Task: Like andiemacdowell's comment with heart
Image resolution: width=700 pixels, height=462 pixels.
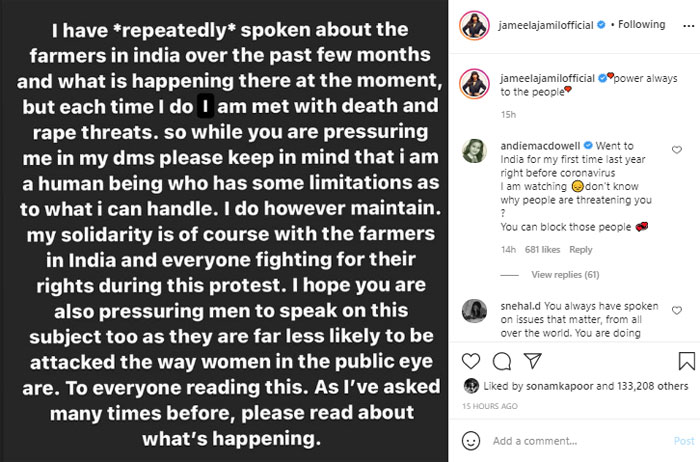Action: pyautogui.click(x=677, y=150)
